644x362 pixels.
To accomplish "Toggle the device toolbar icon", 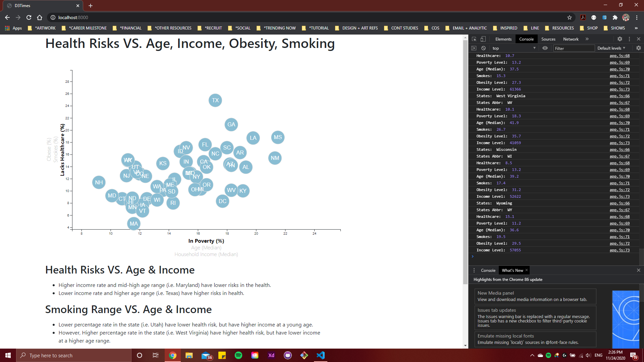I will (483, 39).
